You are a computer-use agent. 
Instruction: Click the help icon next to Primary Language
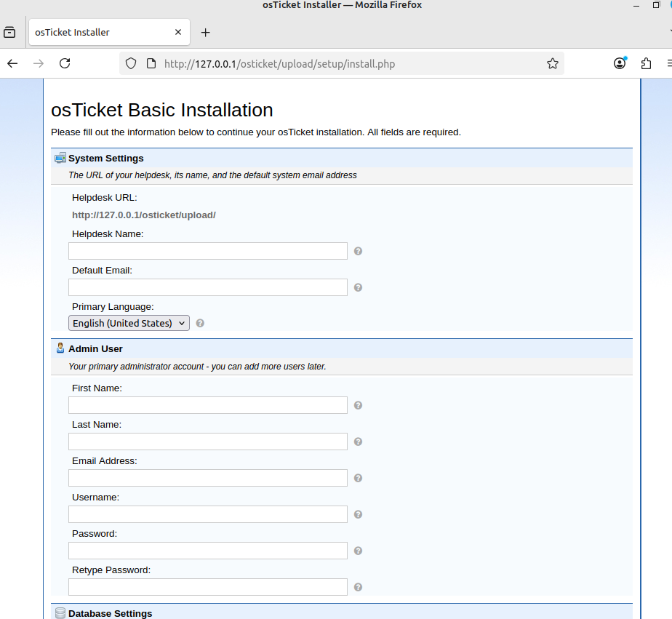(x=200, y=323)
